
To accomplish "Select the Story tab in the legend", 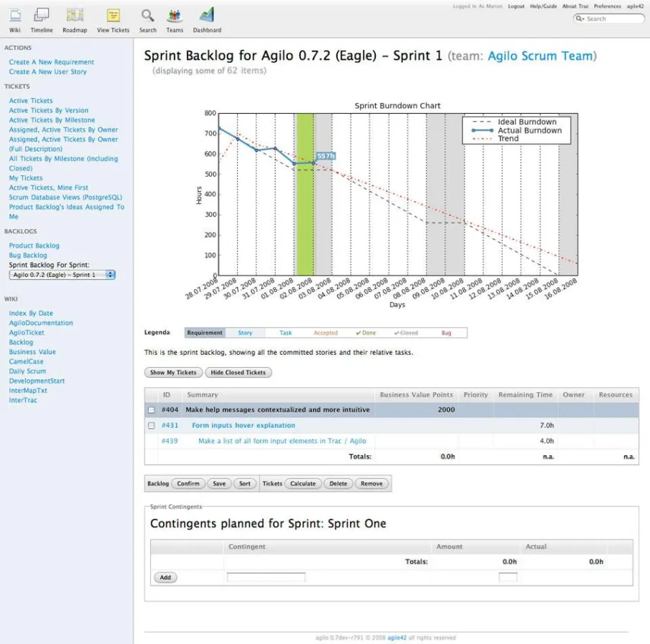I will click(246, 332).
